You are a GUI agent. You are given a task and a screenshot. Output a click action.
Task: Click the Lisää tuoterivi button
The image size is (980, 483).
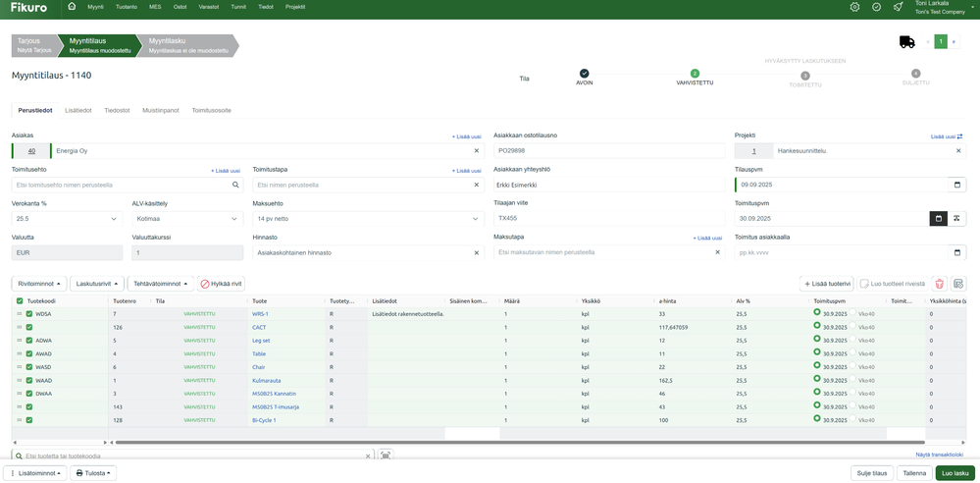click(x=826, y=284)
